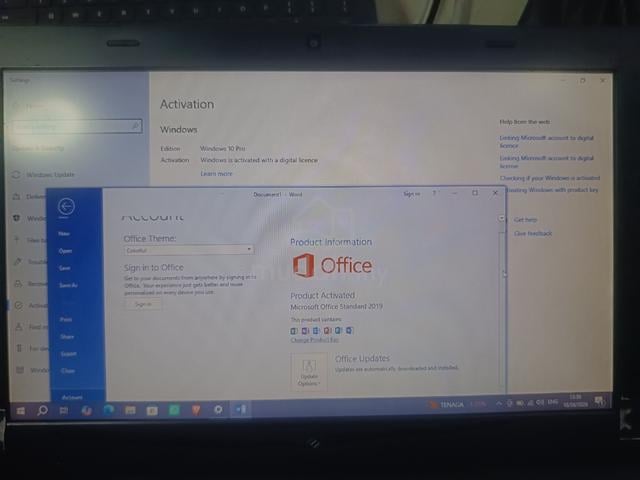Select Export in Word backstage menu

[x=68, y=353]
